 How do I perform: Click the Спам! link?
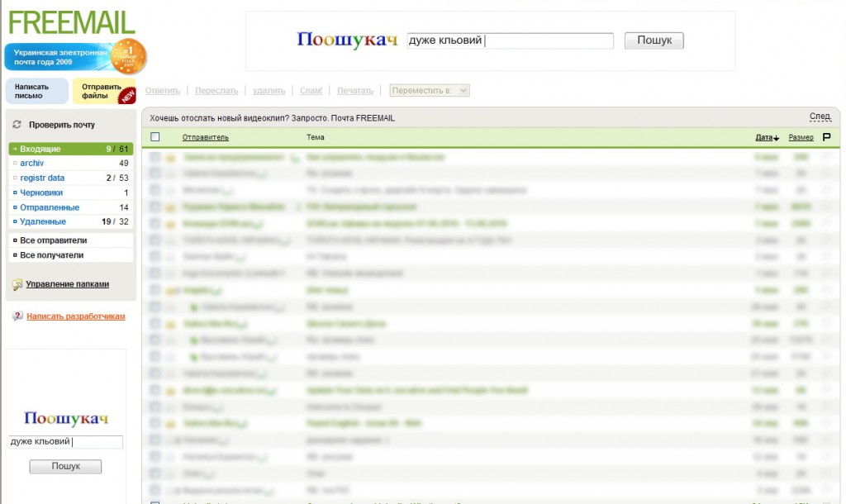(311, 91)
